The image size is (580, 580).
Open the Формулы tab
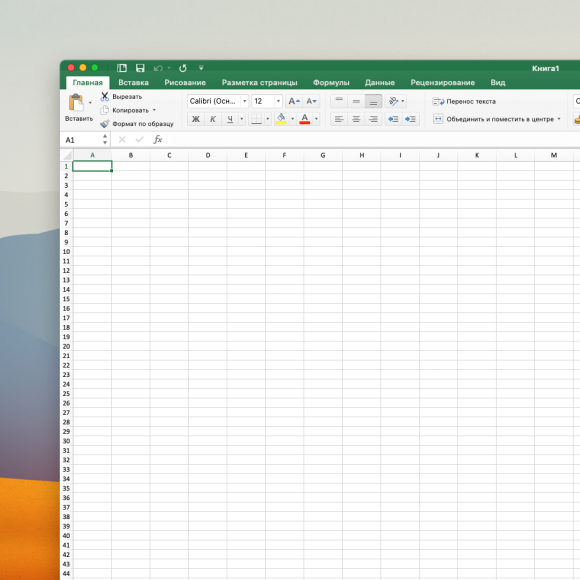pyautogui.click(x=331, y=82)
